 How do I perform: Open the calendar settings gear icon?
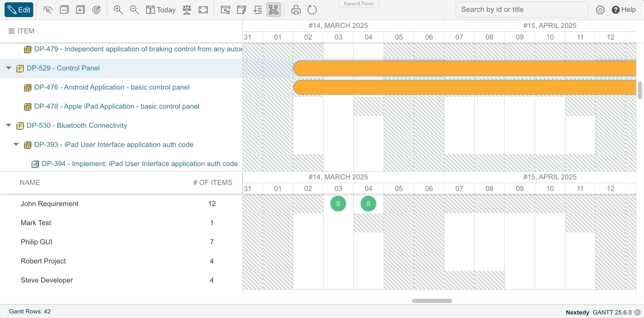tap(225, 10)
